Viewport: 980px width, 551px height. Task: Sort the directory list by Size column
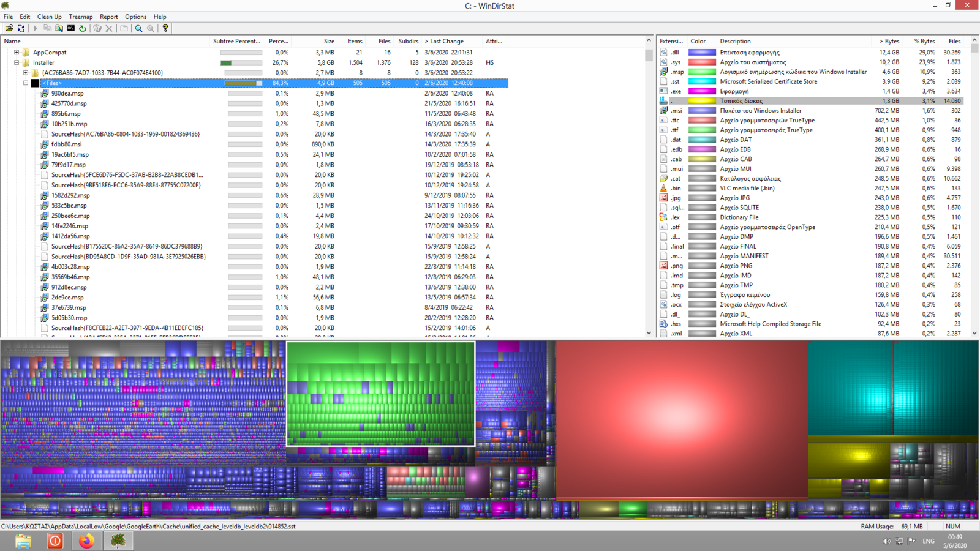tap(329, 41)
